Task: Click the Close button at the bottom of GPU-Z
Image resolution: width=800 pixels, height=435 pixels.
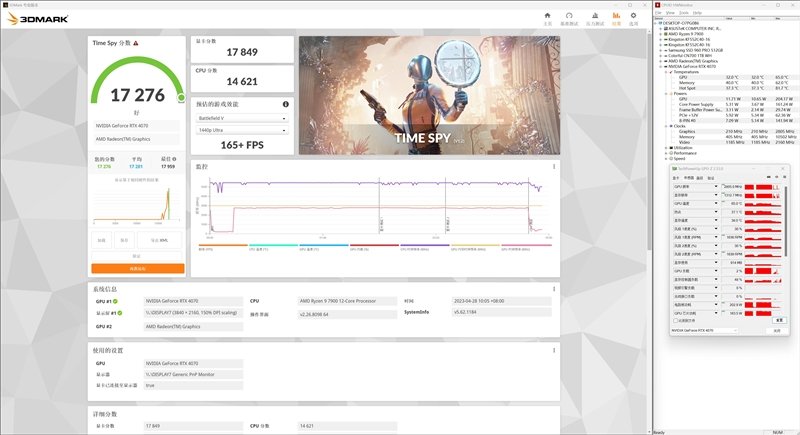Action: click(x=777, y=330)
